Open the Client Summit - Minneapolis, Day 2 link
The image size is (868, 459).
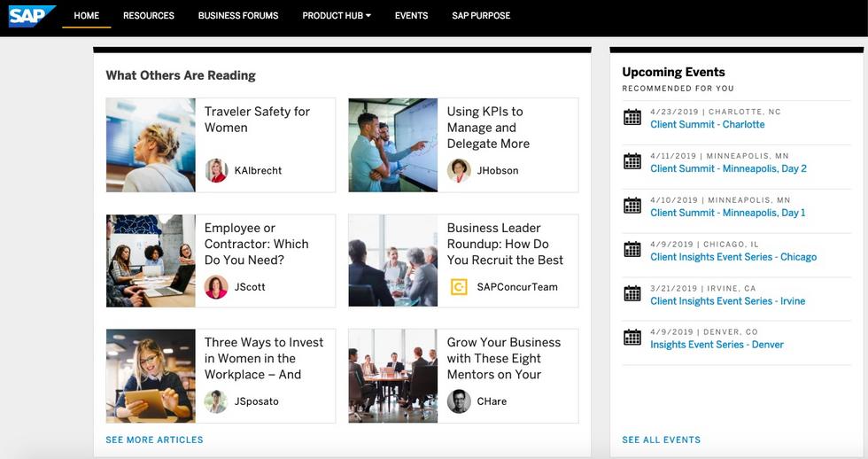(x=728, y=168)
